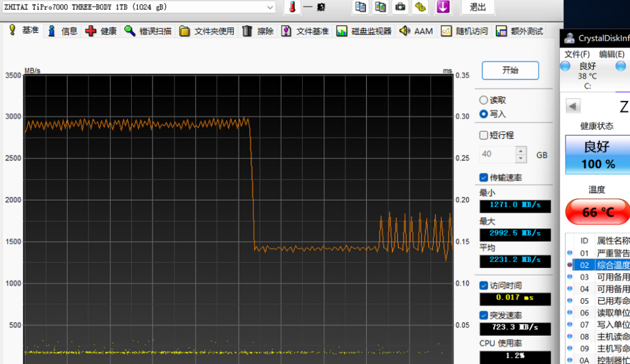Select the 读取 read radio button
The image size is (630, 364).
point(484,100)
